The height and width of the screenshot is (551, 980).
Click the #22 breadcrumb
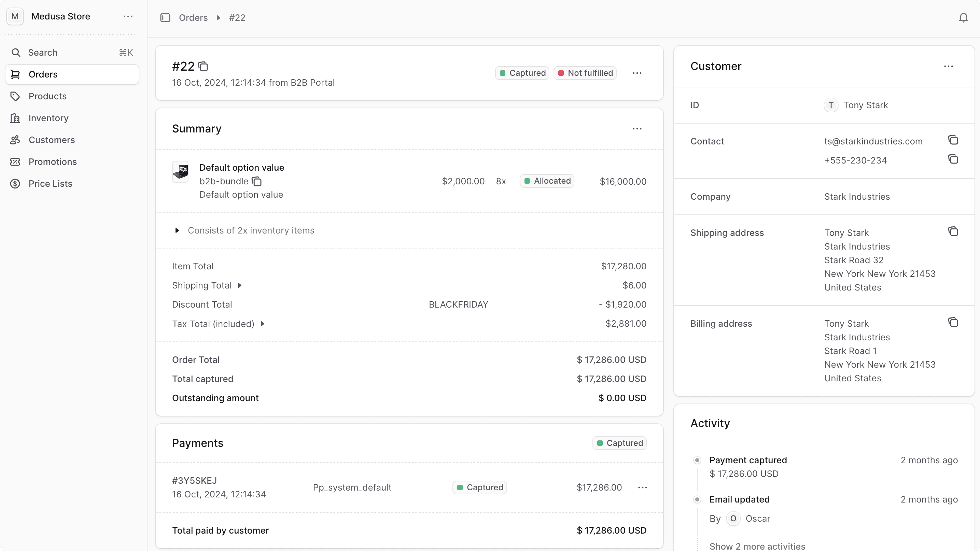point(237,18)
